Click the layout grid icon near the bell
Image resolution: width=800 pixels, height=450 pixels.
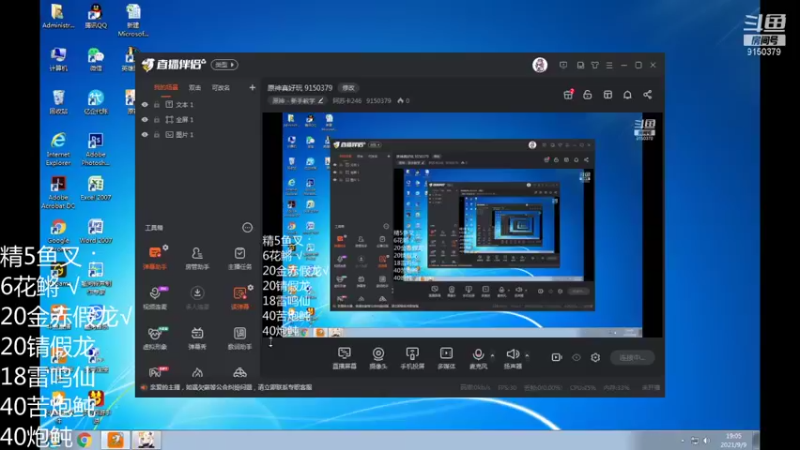pyautogui.click(x=608, y=95)
